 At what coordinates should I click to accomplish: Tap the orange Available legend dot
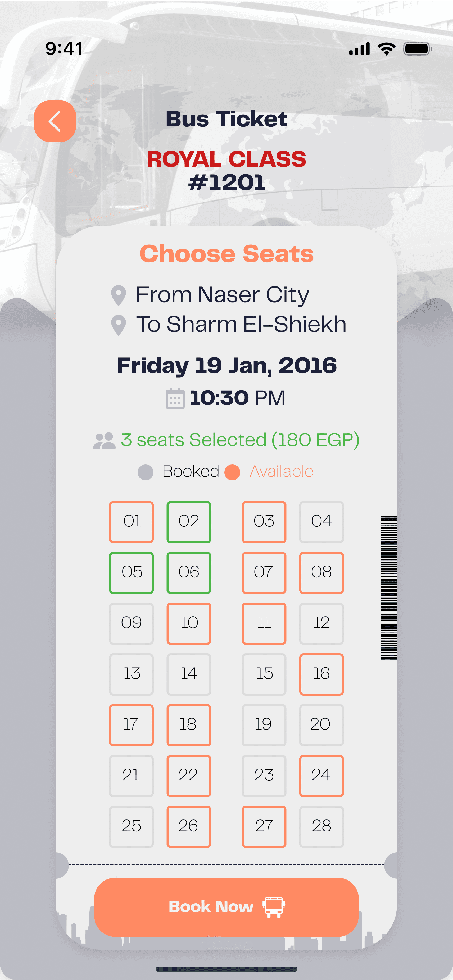pyautogui.click(x=232, y=472)
